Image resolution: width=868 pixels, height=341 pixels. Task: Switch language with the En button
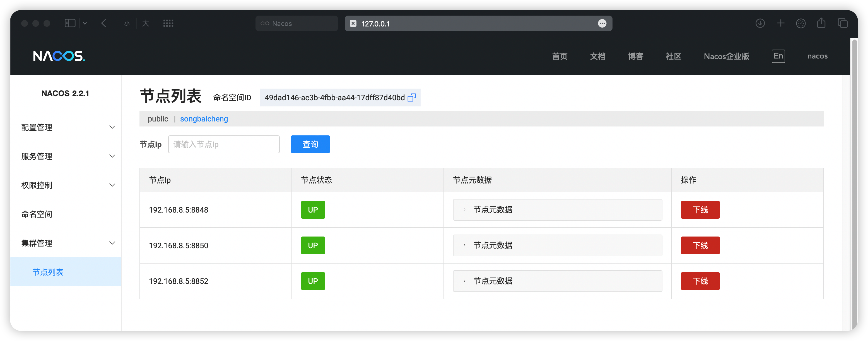[x=778, y=56]
